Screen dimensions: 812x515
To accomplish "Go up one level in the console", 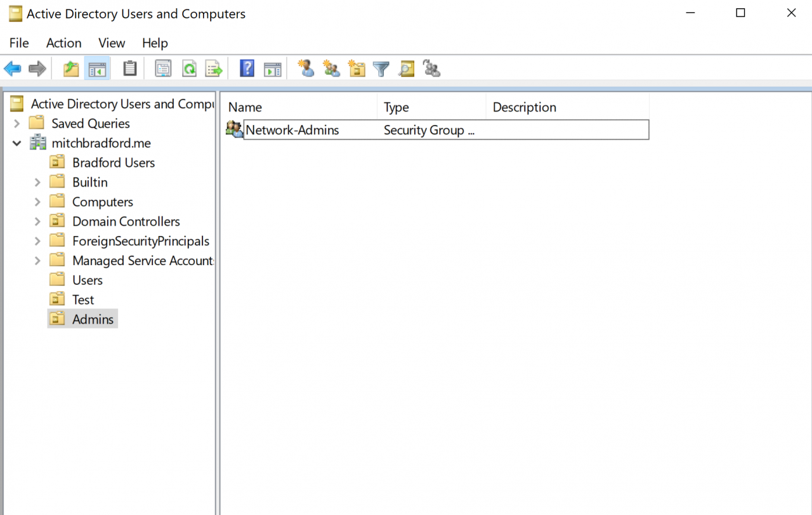I will click(70, 68).
